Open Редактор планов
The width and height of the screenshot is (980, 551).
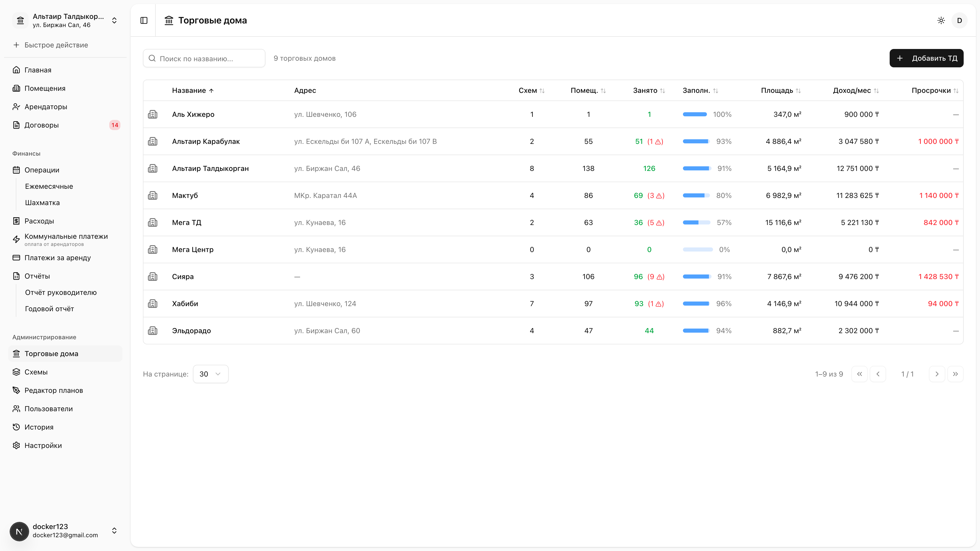pos(65,391)
